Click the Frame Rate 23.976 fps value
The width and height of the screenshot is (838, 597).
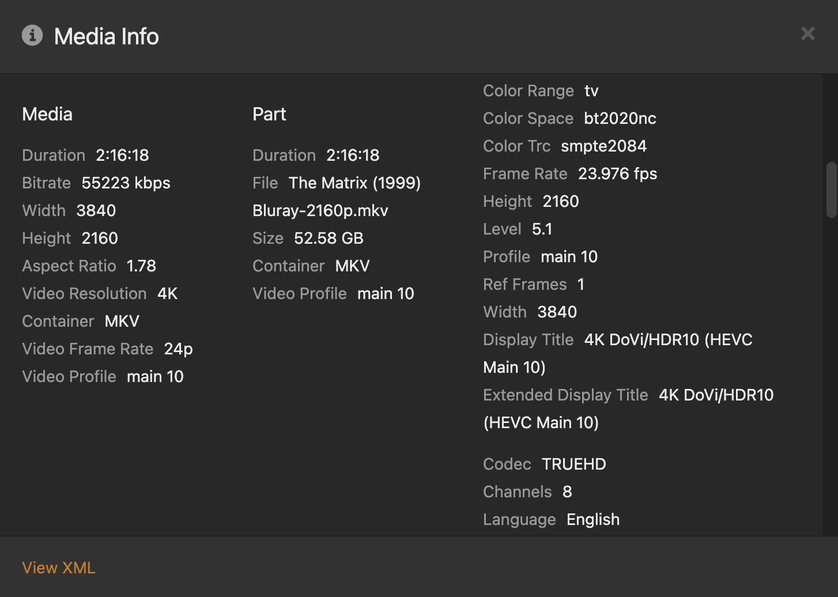tap(617, 173)
